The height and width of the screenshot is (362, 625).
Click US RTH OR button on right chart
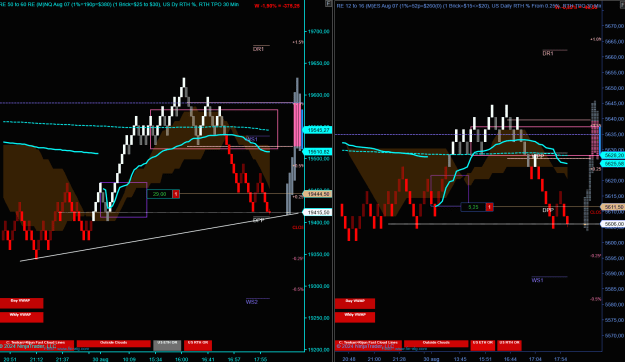coord(509,345)
